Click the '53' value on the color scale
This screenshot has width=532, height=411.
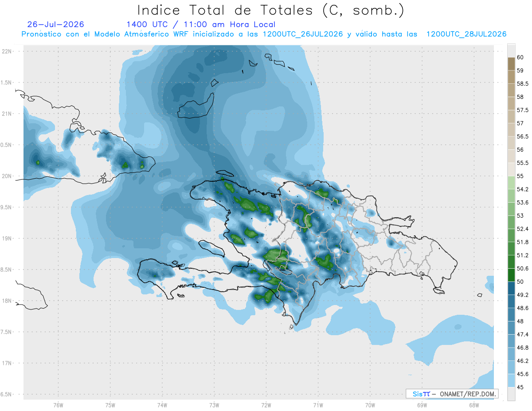[x=520, y=215]
